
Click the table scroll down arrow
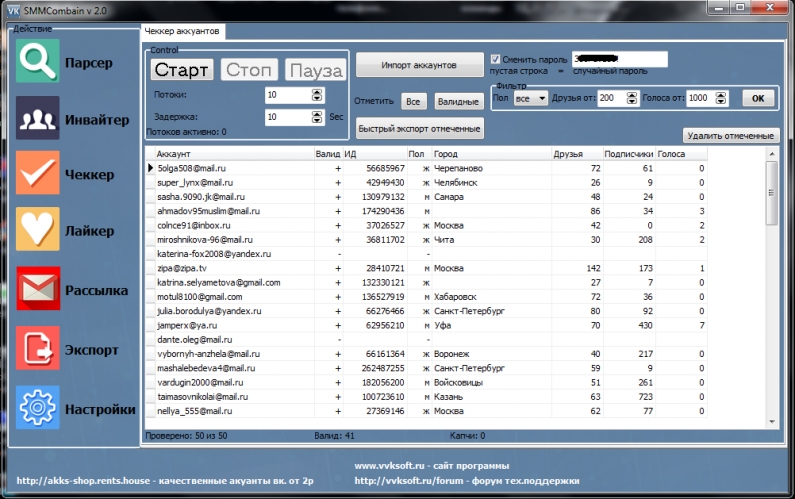pos(772,422)
